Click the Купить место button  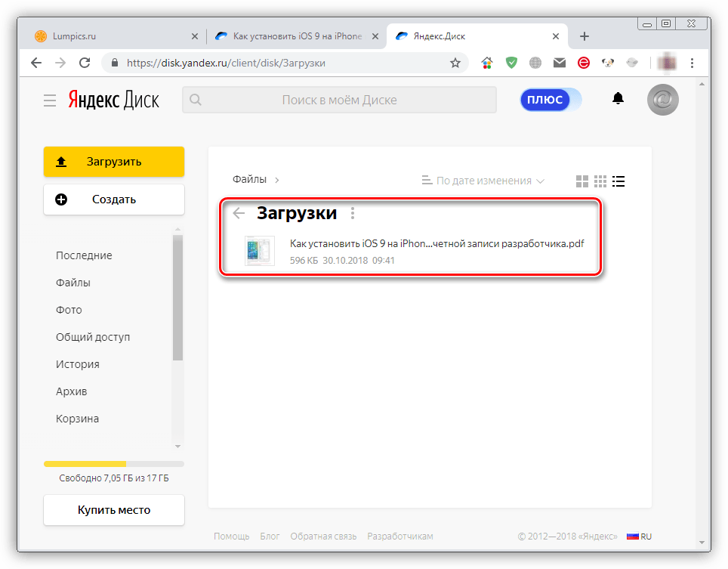tap(114, 510)
